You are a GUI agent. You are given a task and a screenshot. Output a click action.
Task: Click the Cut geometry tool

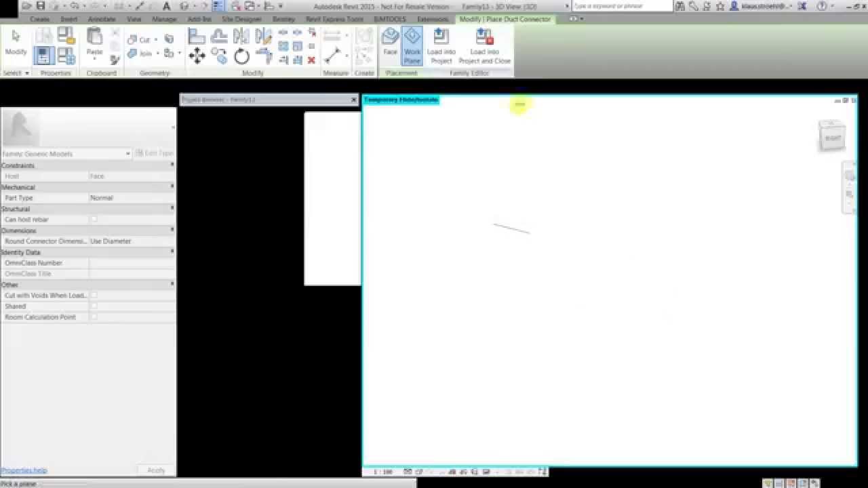pyautogui.click(x=139, y=39)
